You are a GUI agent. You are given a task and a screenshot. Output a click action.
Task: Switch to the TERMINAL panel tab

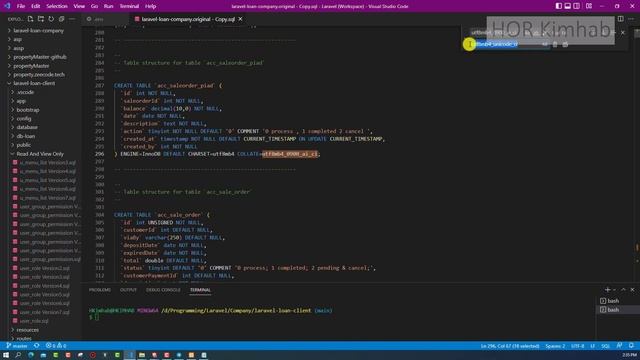click(200, 290)
